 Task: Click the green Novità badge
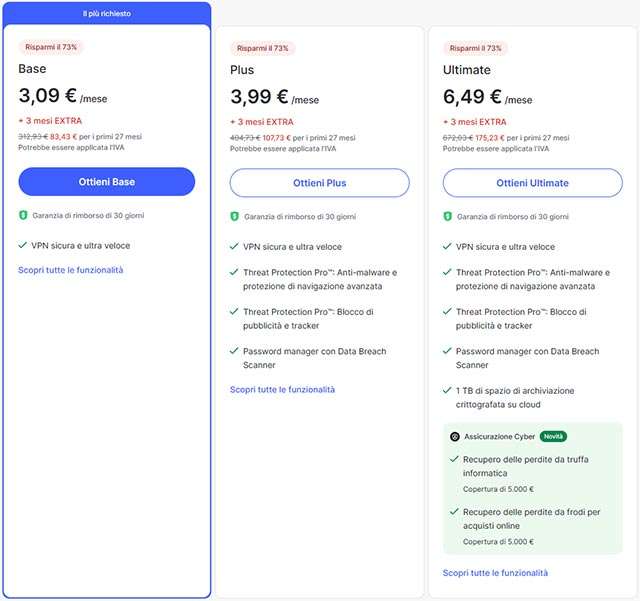[553, 437]
